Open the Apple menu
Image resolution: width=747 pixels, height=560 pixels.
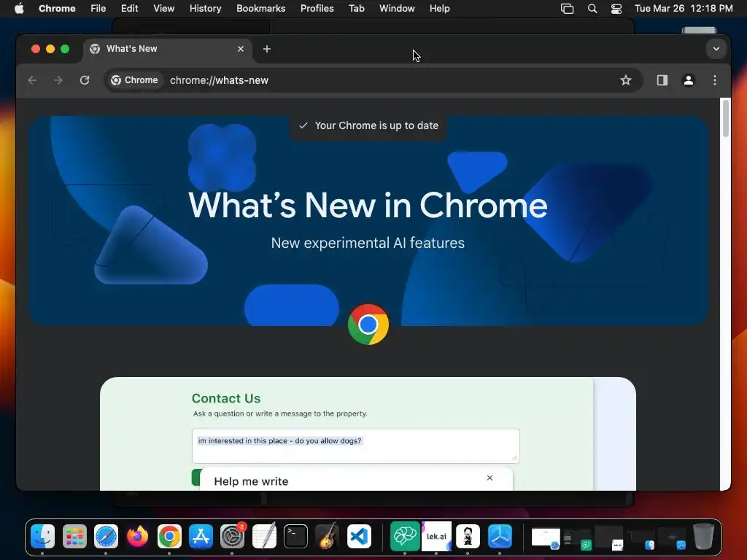click(19, 9)
